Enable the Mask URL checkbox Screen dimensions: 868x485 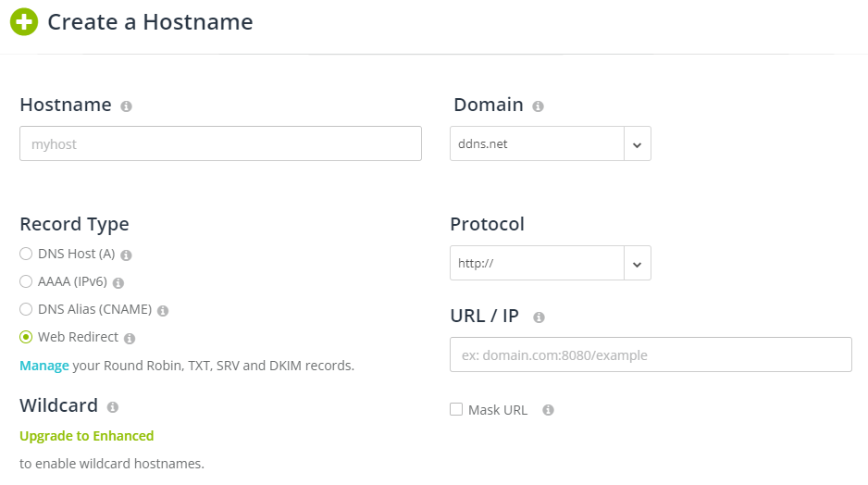pyautogui.click(x=456, y=409)
